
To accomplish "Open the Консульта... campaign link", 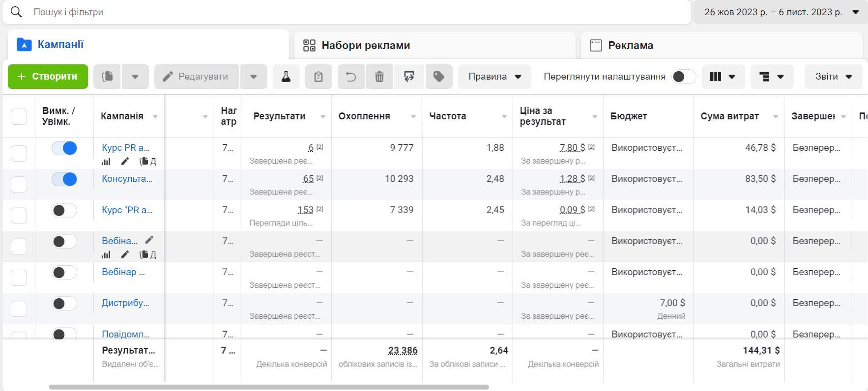I will pos(127,179).
